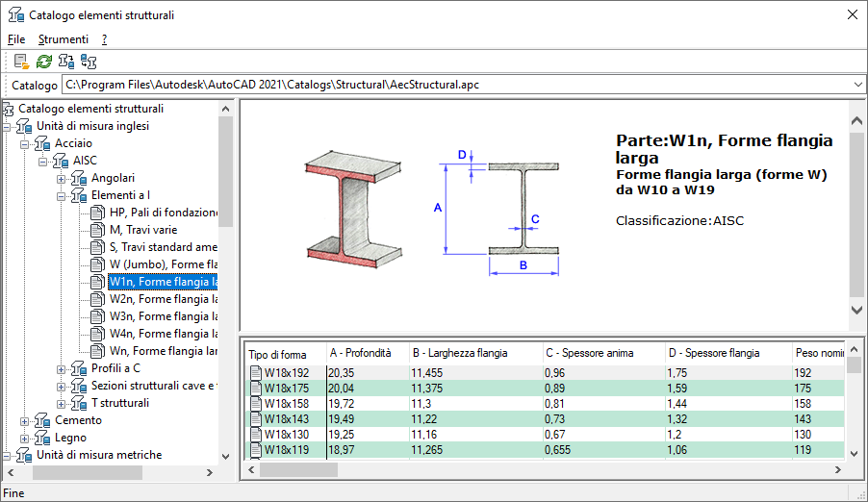Click the Open catalog toolbar icon
The width and height of the screenshot is (868, 502).
tap(21, 62)
